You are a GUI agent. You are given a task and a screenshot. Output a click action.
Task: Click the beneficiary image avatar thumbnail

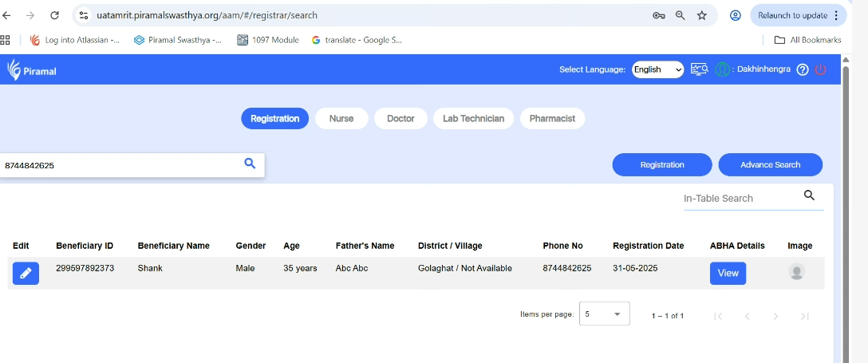pos(796,272)
